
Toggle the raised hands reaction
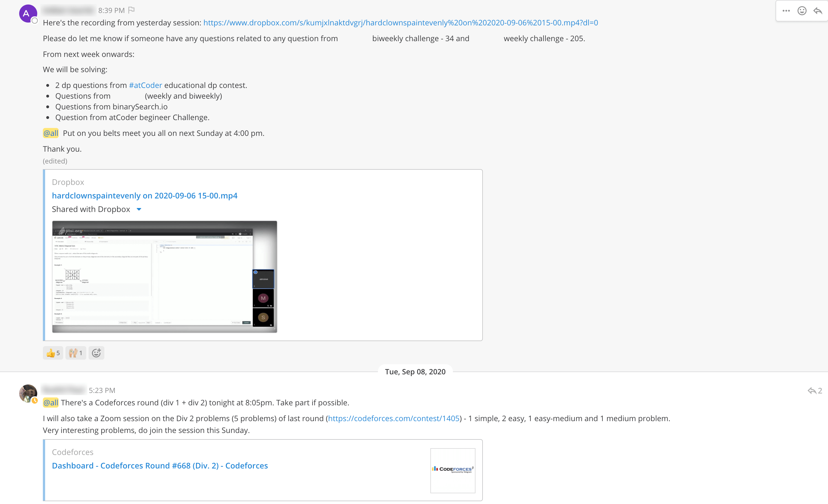[x=76, y=353]
